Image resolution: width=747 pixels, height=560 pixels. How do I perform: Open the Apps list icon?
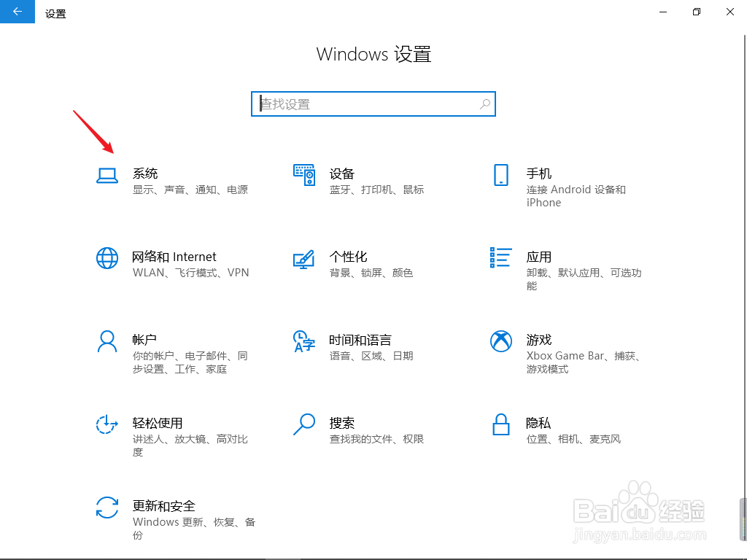click(500, 257)
